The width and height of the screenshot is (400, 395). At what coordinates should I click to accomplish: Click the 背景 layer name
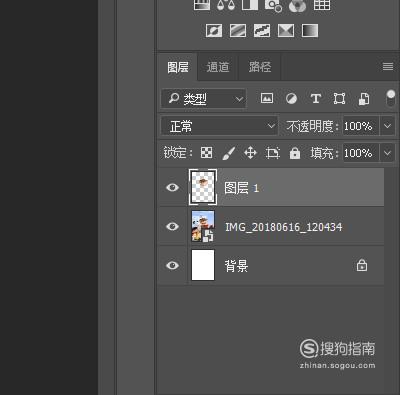[x=236, y=266]
